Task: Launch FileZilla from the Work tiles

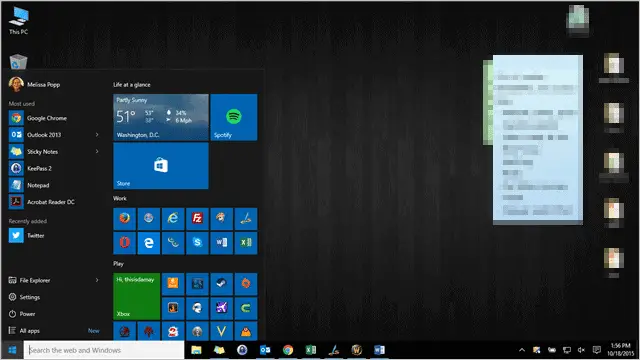Action: pos(197,218)
